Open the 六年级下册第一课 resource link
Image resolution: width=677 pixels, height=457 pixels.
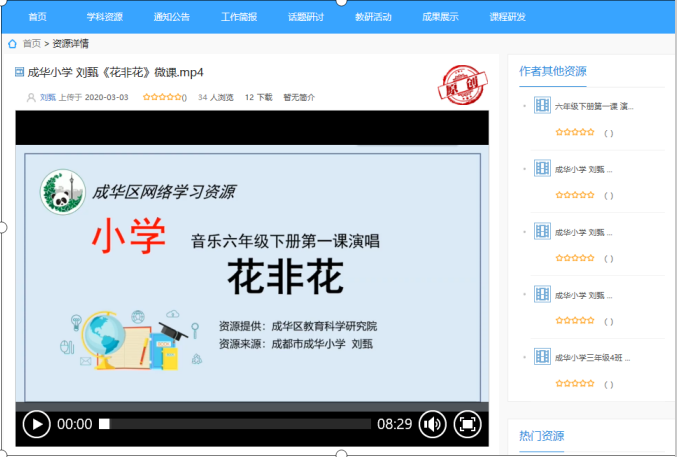593,106
